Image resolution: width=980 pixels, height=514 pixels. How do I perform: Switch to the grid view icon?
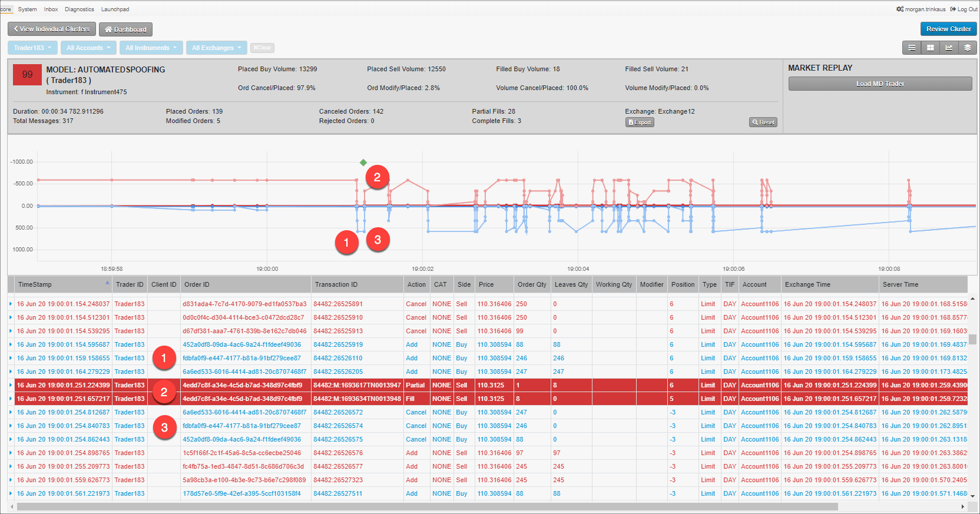[x=931, y=48]
